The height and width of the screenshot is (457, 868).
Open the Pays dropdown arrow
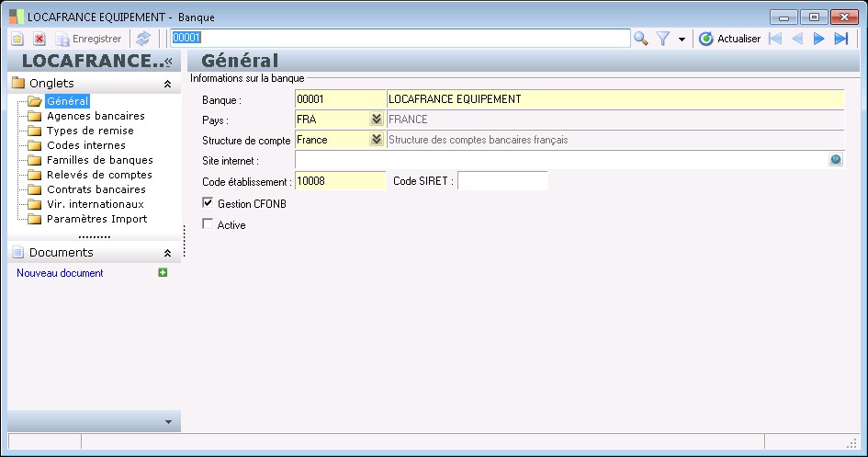(x=377, y=120)
